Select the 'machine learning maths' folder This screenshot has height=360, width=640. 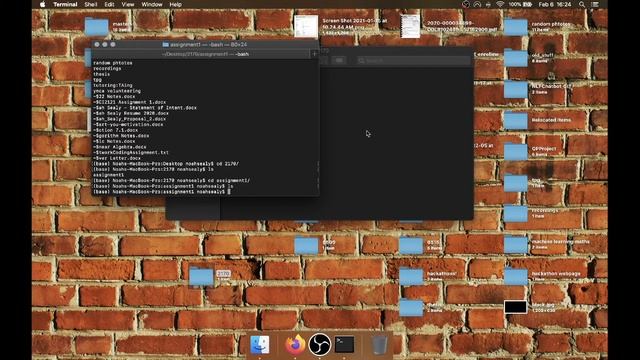coord(516,244)
